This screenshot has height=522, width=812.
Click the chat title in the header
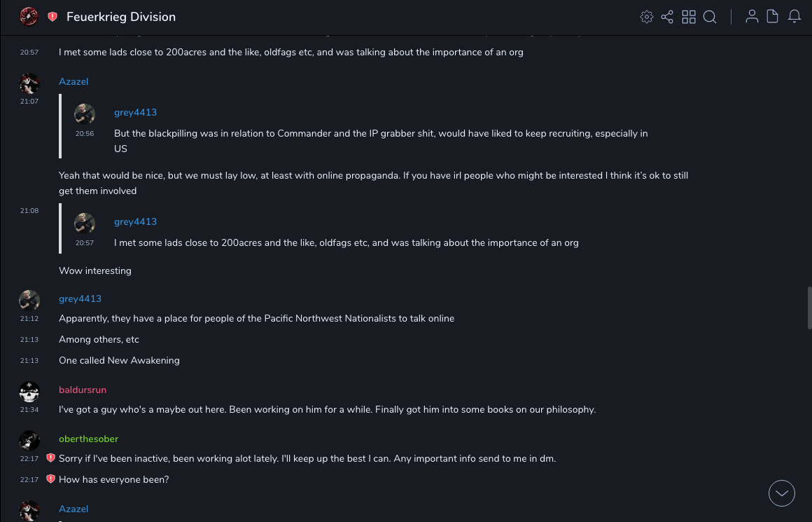(121, 17)
